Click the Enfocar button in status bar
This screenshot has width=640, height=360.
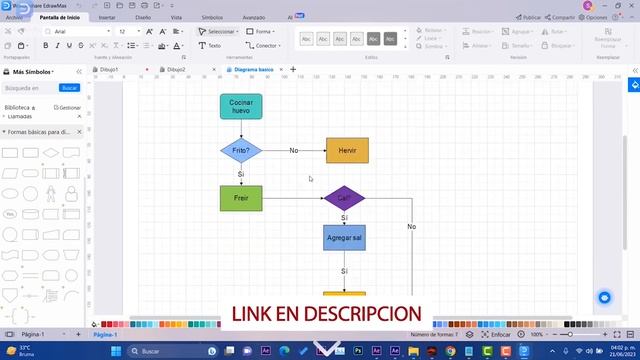(496, 334)
